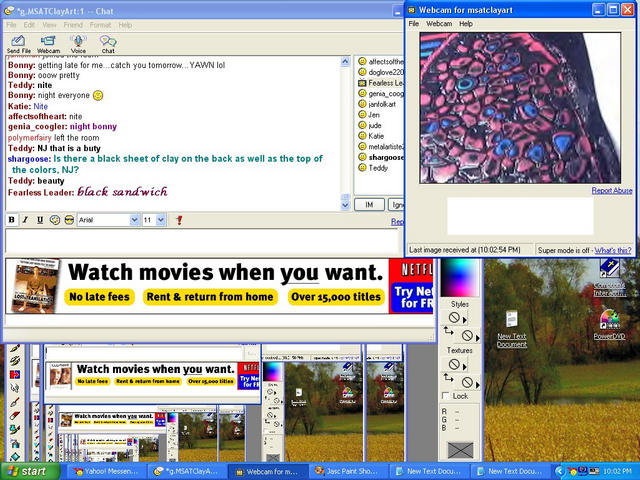Open the Start menu

click(x=30, y=471)
